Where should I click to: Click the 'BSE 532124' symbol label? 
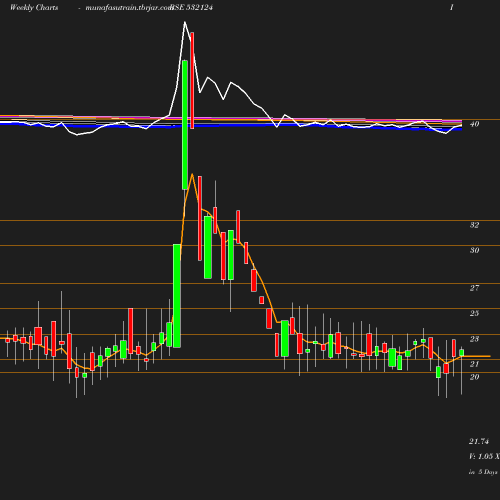click(191, 7)
